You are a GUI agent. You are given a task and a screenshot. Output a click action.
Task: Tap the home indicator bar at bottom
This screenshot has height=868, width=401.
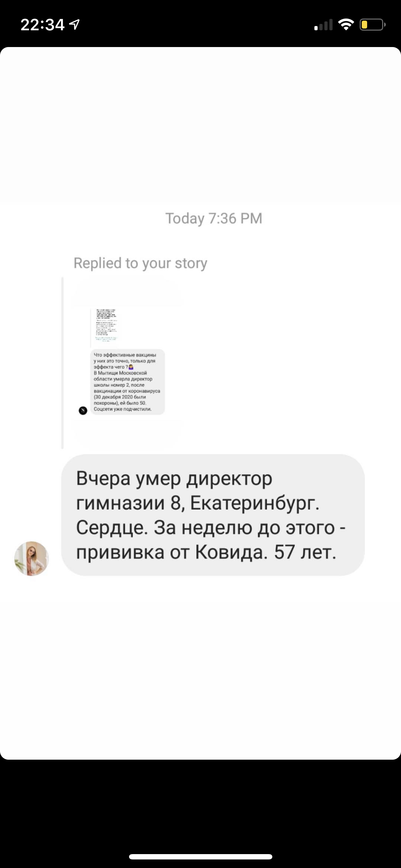tap(200, 857)
